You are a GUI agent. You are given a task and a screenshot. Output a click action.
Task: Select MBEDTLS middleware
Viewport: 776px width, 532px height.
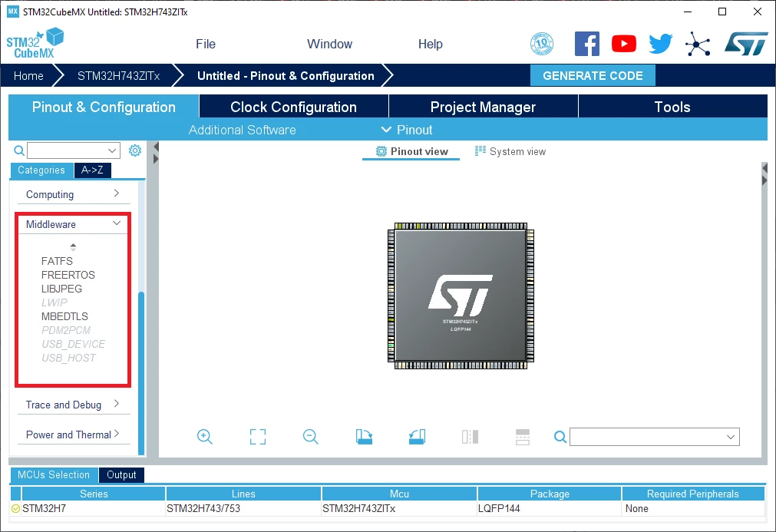64,316
